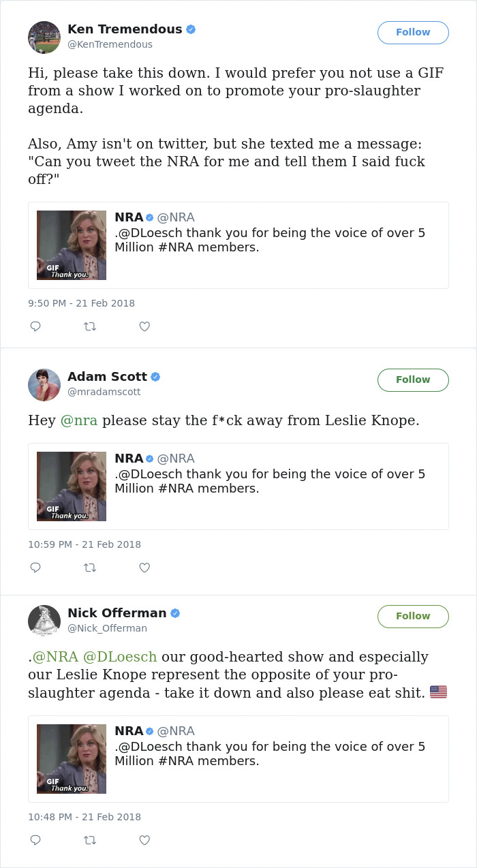The width and height of the screenshot is (477, 868).
Task: Click Ken Tremendous's profile avatar
Action: tap(44, 37)
